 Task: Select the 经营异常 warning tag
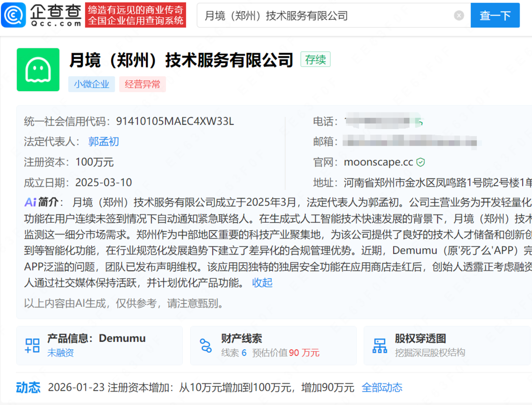coord(142,84)
